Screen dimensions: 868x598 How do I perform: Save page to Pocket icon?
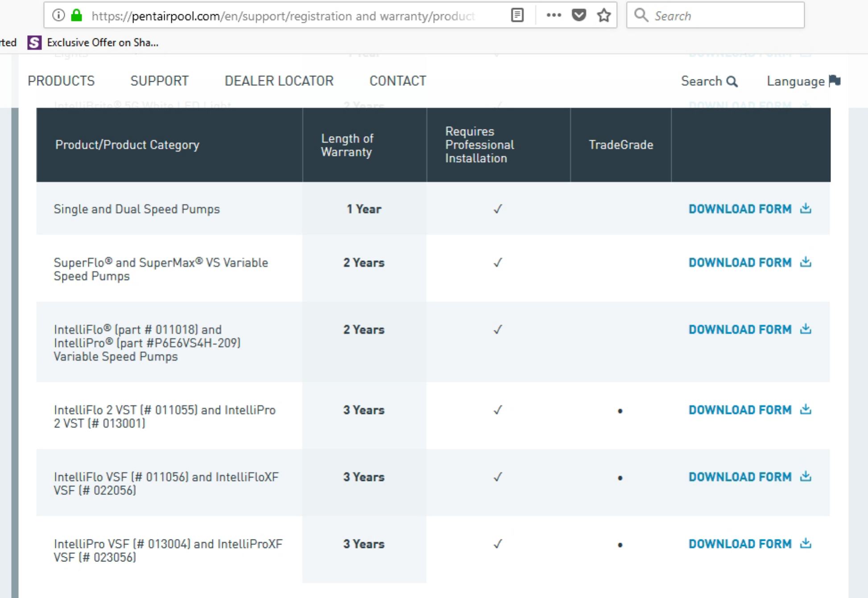click(x=579, y=16)
